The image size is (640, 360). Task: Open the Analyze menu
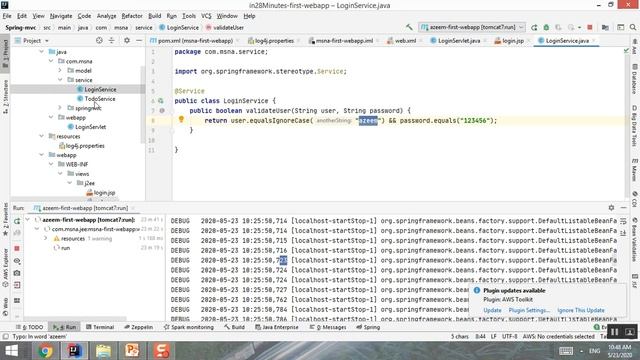(107, 16)
